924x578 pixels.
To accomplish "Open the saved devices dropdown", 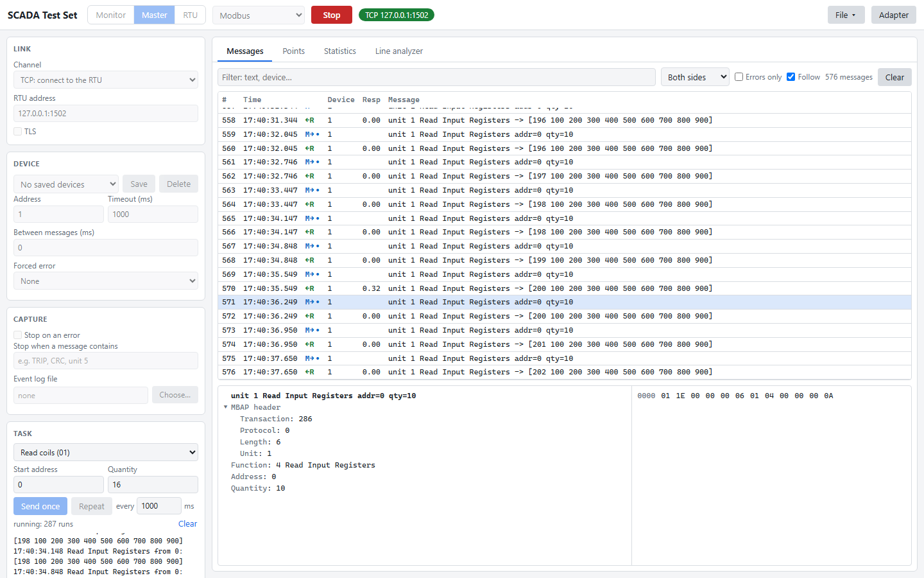I will (65, 184).
